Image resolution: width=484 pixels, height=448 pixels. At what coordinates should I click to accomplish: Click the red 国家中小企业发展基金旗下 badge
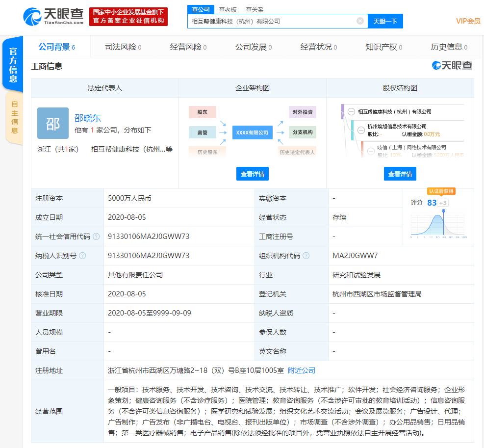coord(129,16)
